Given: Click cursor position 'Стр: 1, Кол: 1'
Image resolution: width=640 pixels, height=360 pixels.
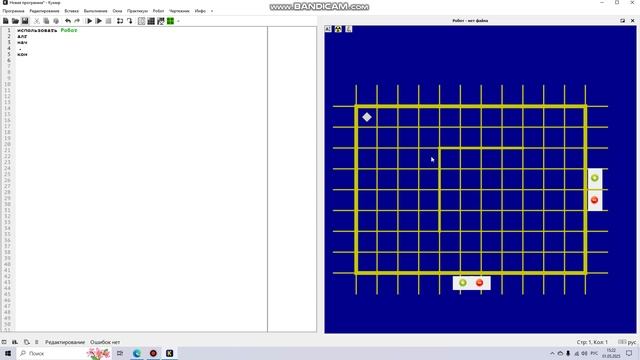Looking at the screenshot, I should click(592, 342).
